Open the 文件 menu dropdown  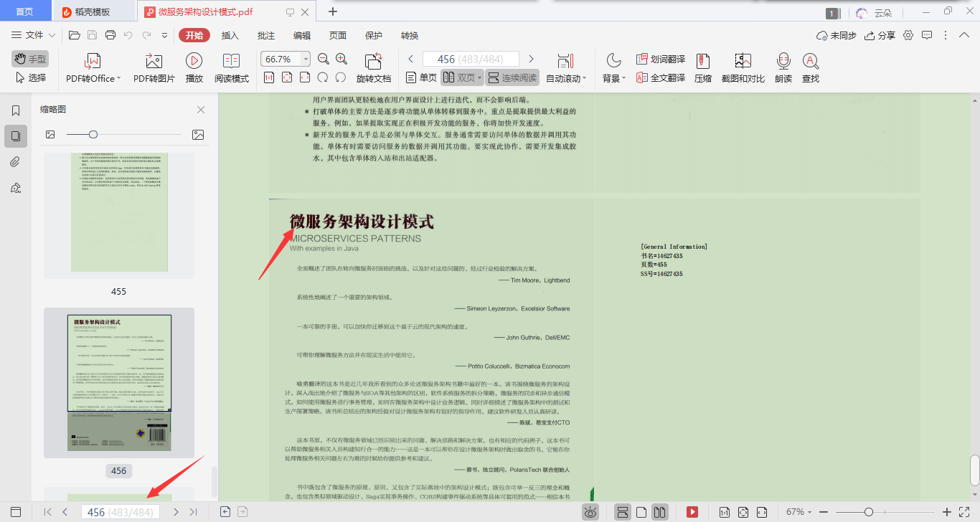point(34,35)
